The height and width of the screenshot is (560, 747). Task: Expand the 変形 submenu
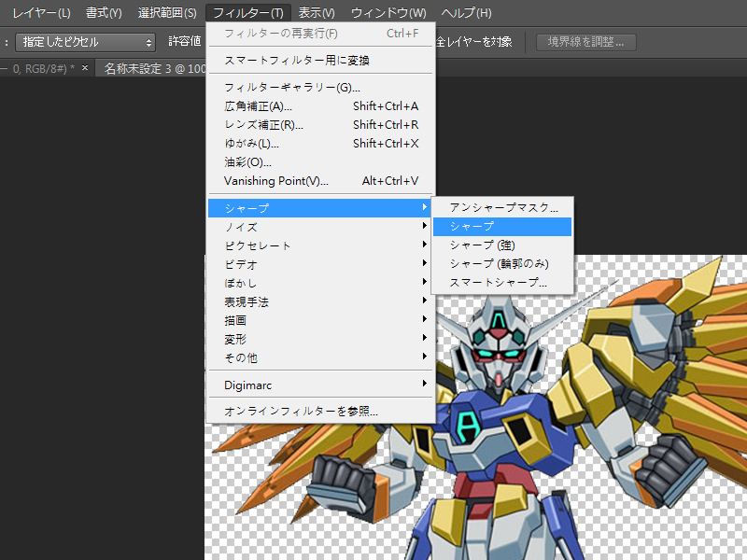pyautogui.click(x=320, y=339)
